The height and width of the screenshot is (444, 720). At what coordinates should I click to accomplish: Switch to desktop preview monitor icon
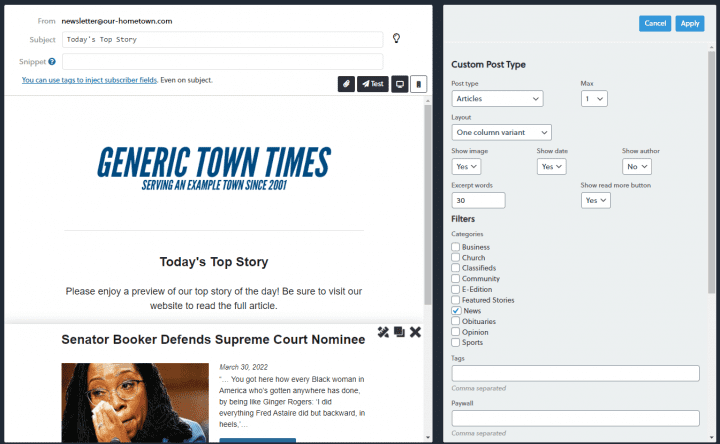400,84
